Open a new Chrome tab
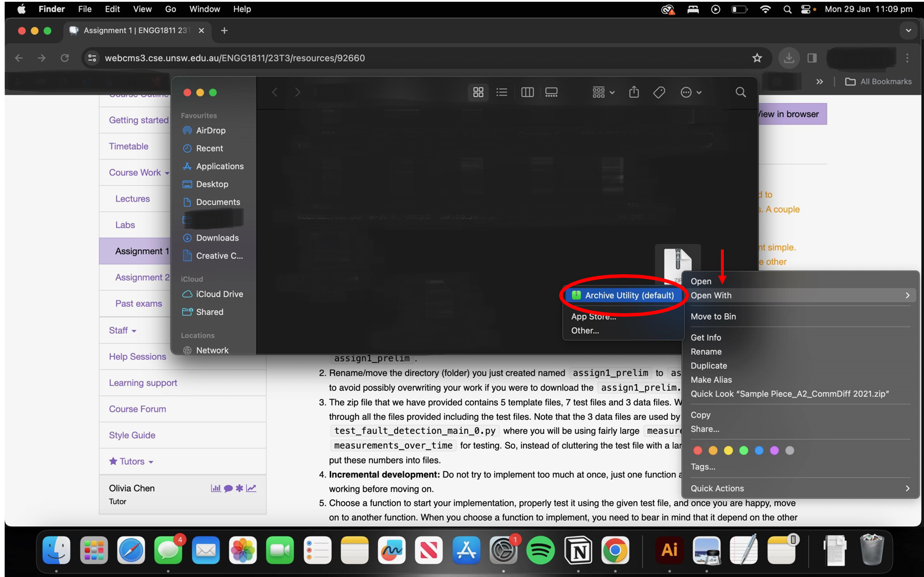 point(224,30)
